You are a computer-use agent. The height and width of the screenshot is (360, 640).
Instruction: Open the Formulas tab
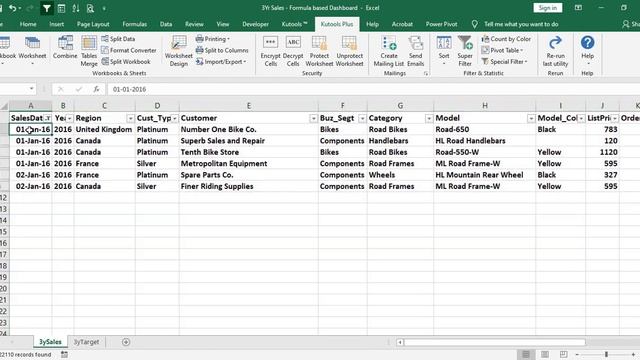tap(134, 24)
